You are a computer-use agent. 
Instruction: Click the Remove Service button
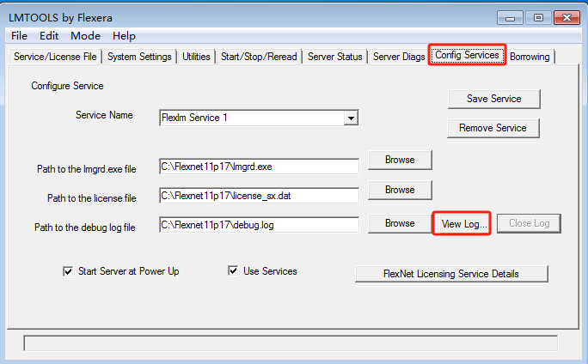tap(493, 128)
